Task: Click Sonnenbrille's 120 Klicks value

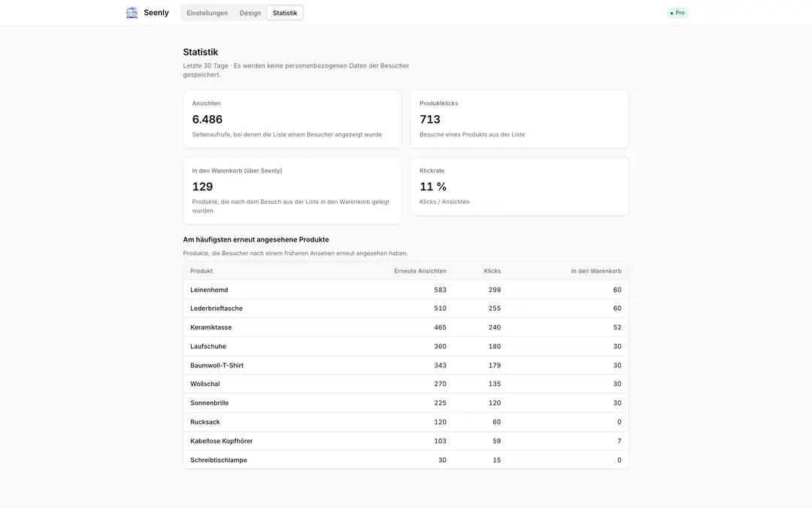Action: coord(495,403)
